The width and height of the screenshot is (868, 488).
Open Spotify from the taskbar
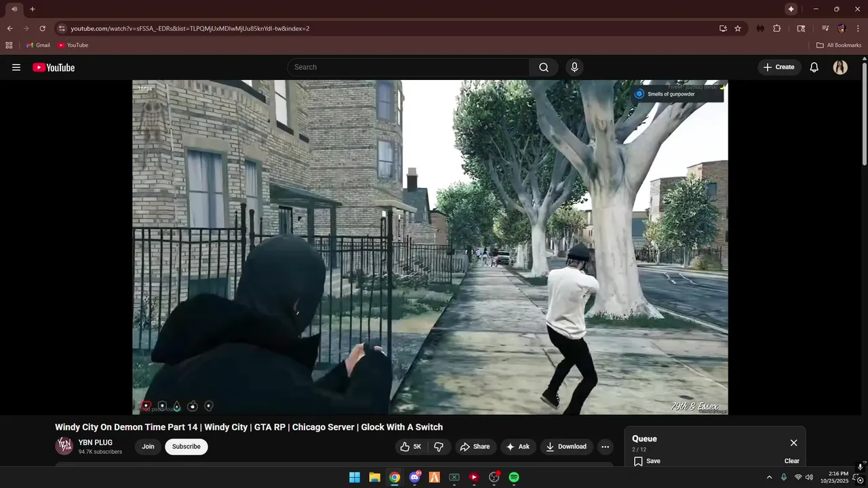(514, 477)
